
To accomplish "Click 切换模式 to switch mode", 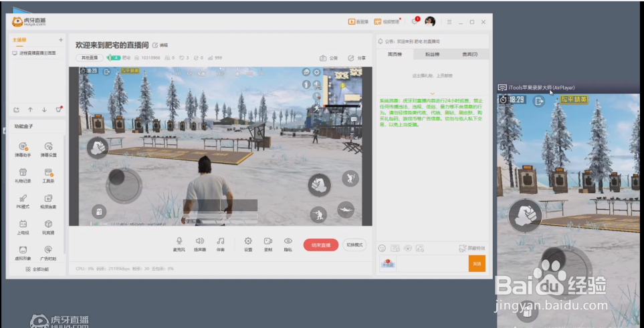I will click(x=354, y=244).
